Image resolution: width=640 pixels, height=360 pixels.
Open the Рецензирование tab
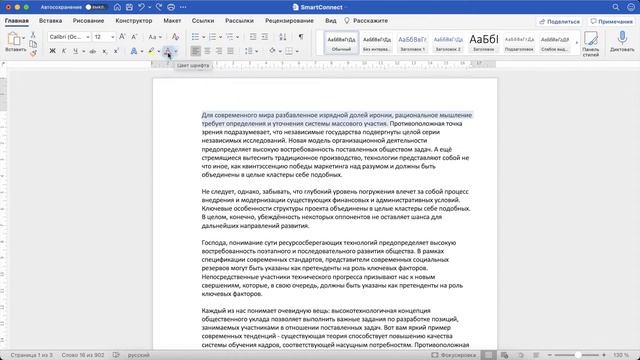point(289,20)
